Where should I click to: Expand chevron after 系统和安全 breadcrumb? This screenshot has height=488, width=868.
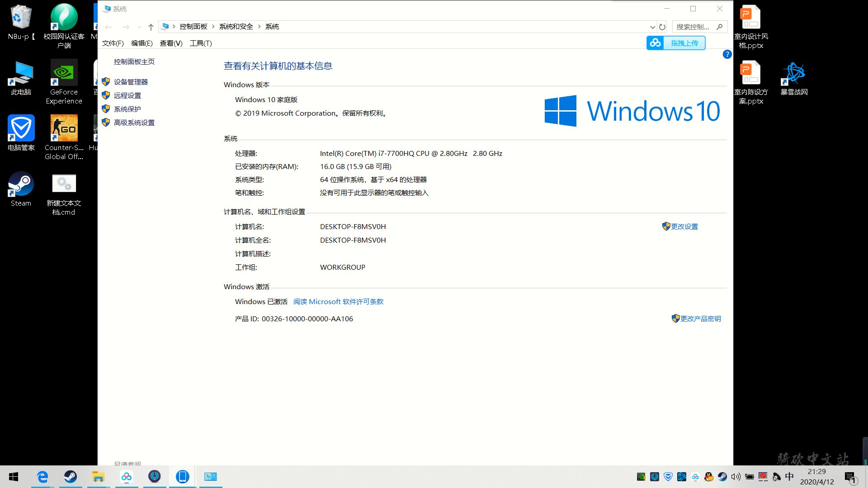pos(259,27)
